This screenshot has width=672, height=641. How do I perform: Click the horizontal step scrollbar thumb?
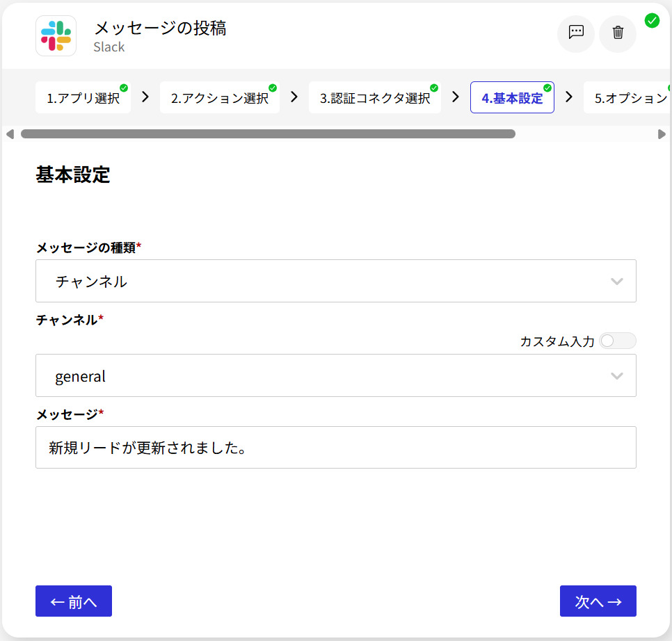coord(268,134)
